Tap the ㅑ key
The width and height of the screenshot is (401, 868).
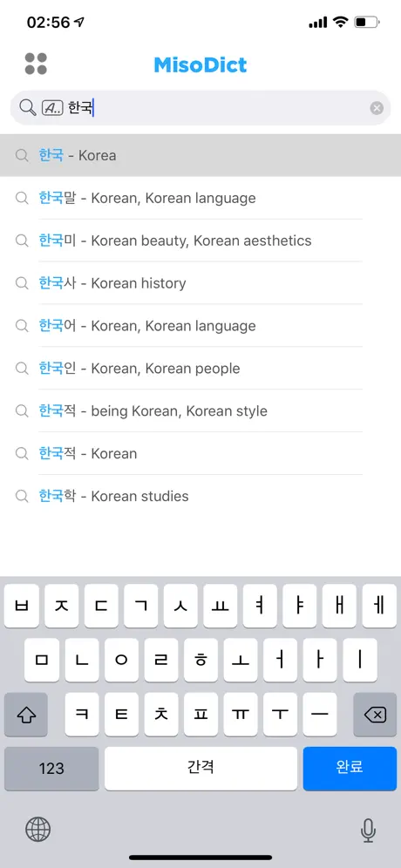click(300, 606)
